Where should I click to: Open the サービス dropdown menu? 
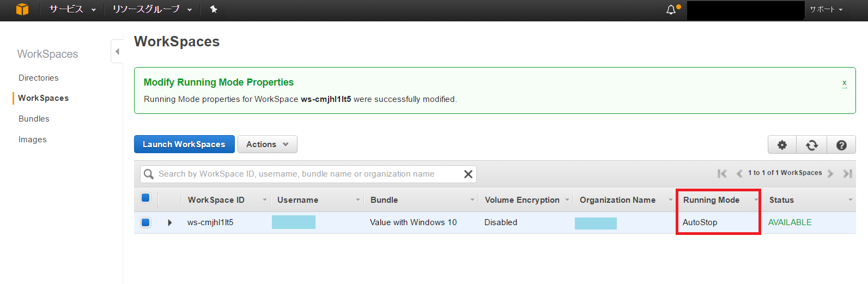[x=72, y=9]
